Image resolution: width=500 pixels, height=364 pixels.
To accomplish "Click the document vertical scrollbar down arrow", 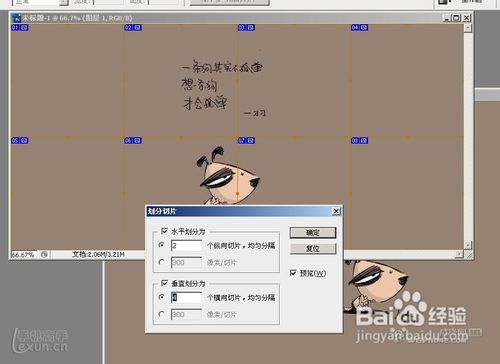I will pos(468,245).
